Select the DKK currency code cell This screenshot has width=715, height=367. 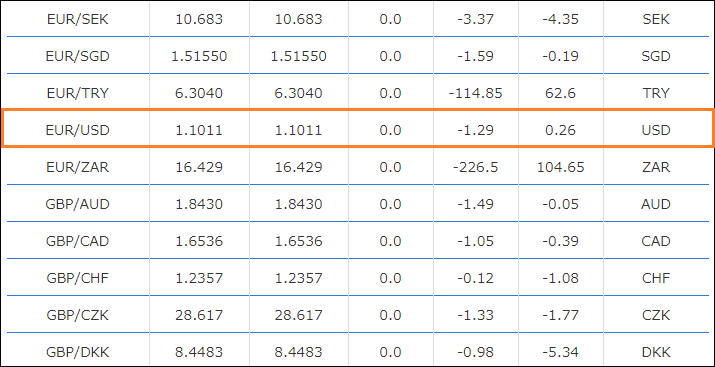pyautogui.click(x=656, y=352)
